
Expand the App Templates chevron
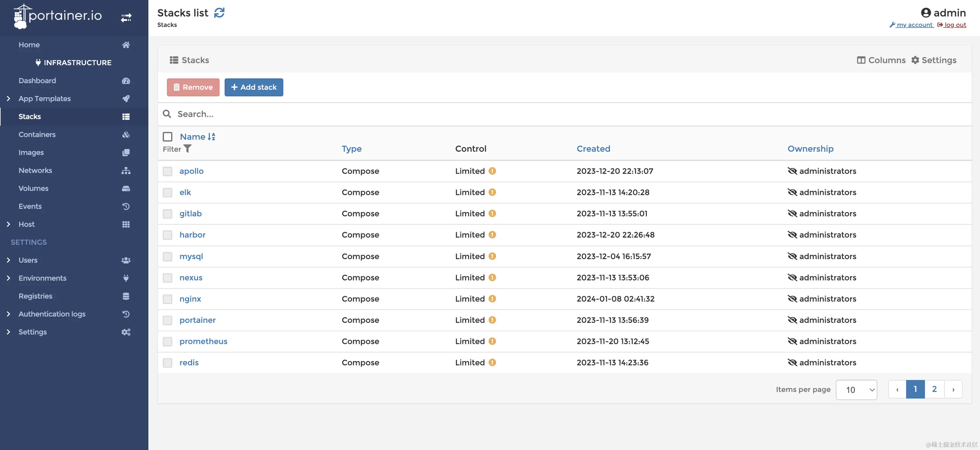(8, 99)
